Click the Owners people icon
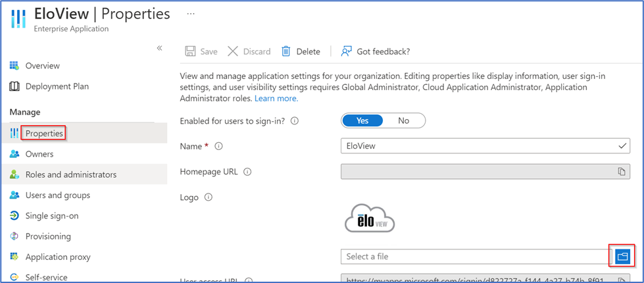 [x=14, y=154]
